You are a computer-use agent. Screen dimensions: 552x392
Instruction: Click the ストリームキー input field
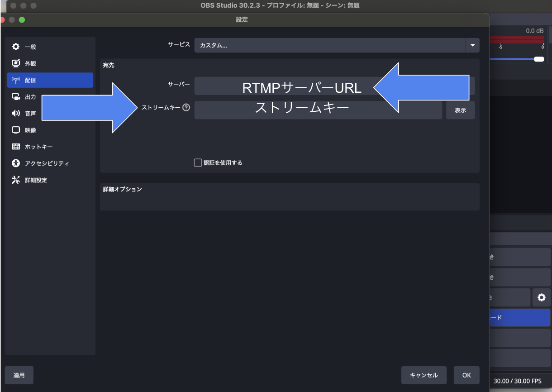[318, 110]
